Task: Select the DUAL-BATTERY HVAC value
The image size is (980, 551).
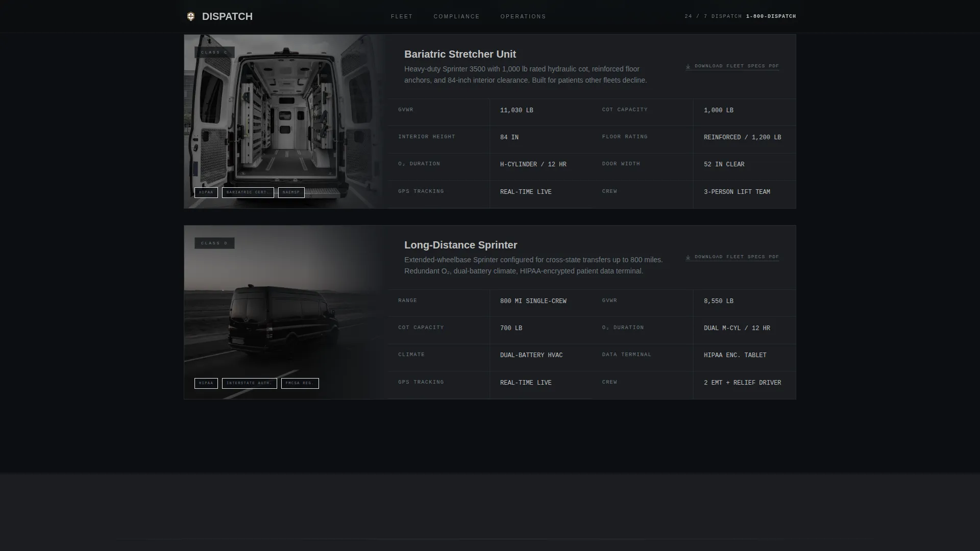Action: coord(531,355)
